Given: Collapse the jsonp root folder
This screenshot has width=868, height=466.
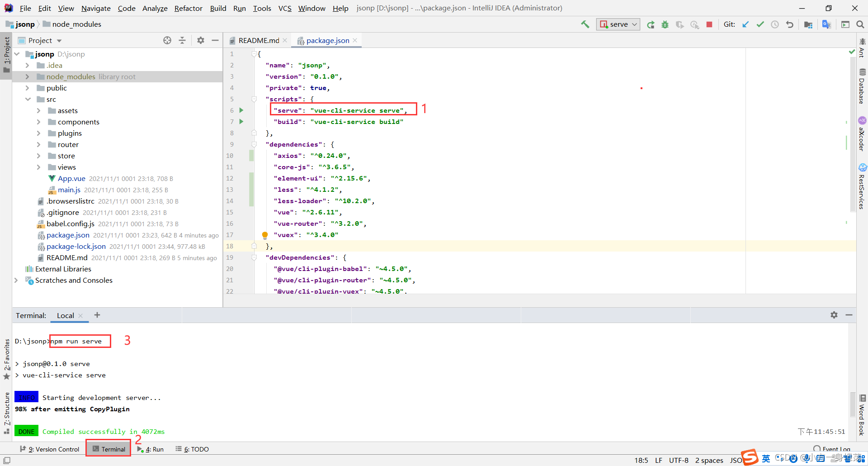Looking at the screenshot, I should (x=17, y=54).
